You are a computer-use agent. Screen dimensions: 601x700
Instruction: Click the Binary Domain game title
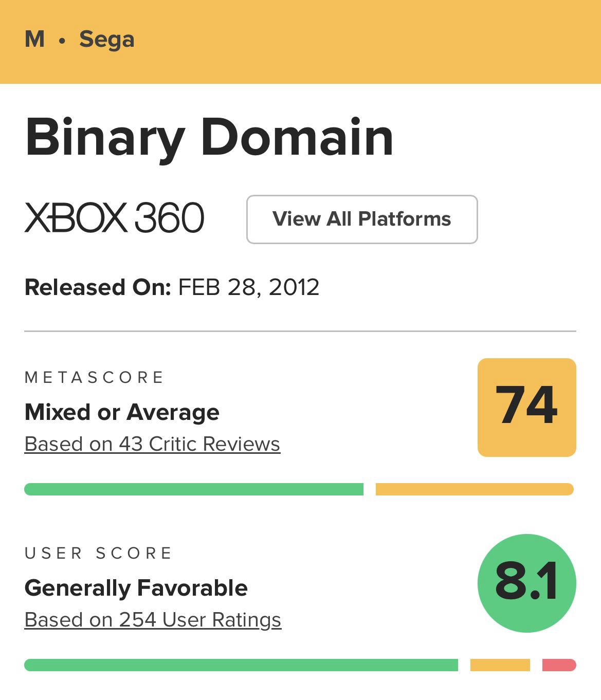tap(209, 138)
